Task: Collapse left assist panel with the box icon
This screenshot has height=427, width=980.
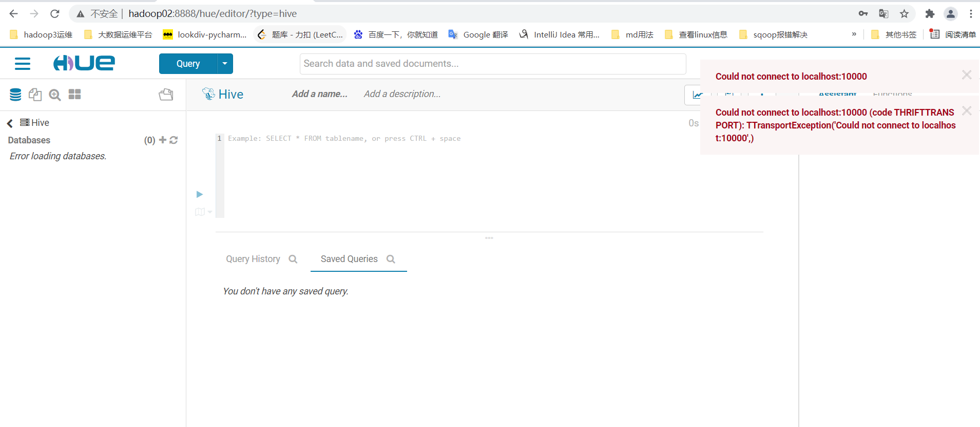Action: click(166, 95)
